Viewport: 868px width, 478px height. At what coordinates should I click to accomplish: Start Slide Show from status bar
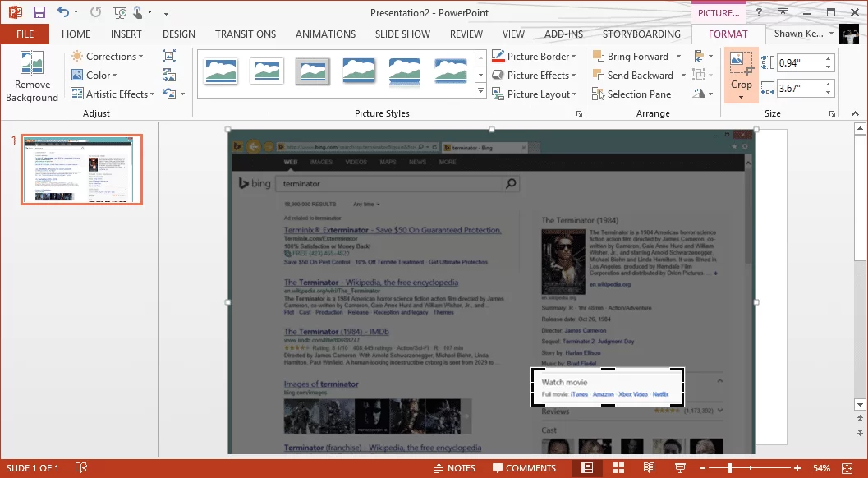click(680, 468)
